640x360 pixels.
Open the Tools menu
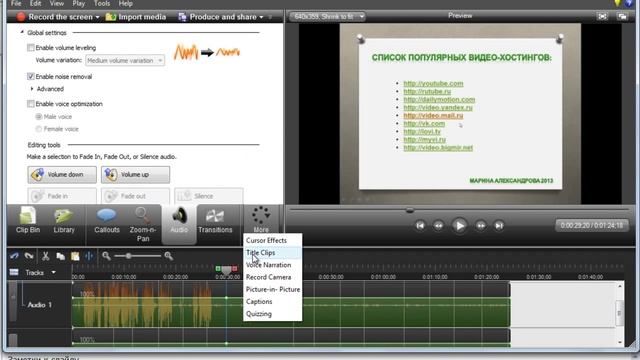click(x=102, y=4)
